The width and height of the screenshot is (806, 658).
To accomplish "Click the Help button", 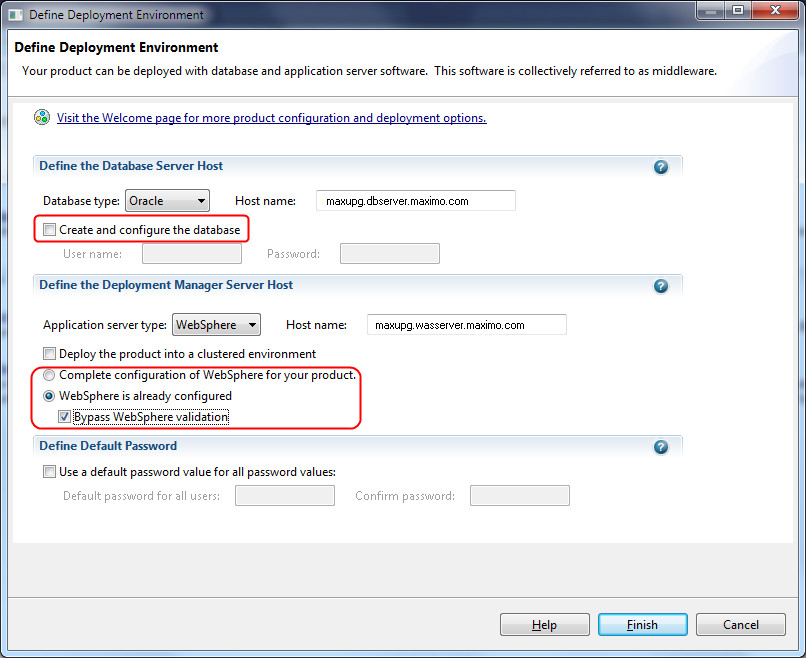I will pos(544,625).
